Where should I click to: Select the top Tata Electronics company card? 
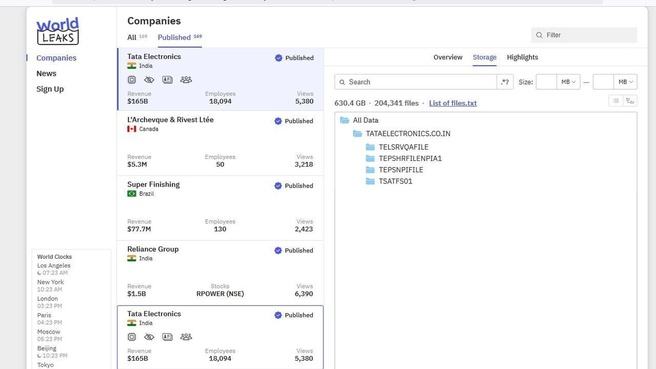click(x=220, y=79)
